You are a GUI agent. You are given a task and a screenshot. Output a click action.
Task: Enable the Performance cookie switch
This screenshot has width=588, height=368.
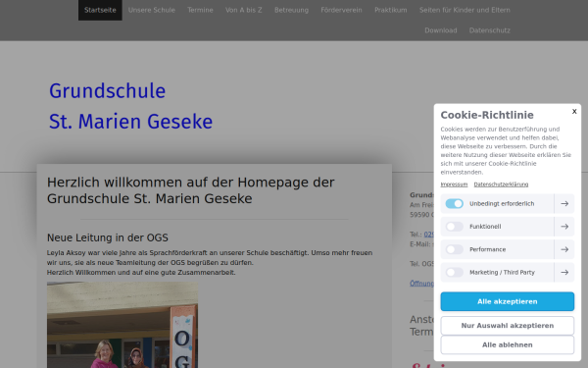(x=454, y=249)
